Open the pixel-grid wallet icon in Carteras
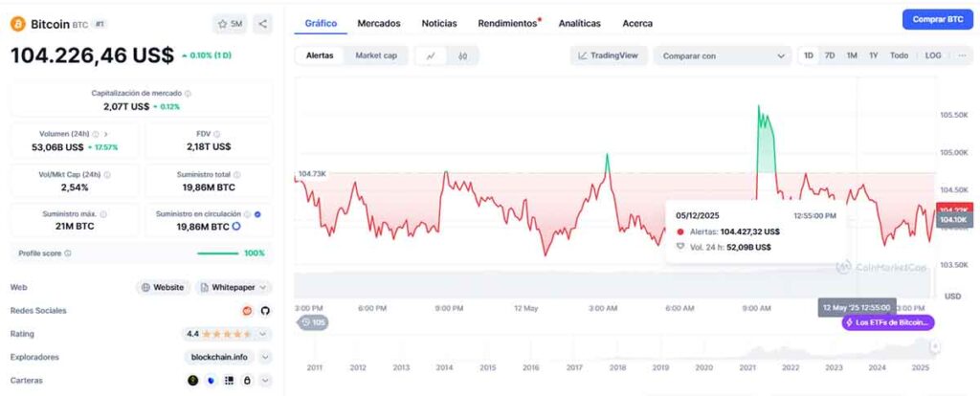The height and width of the screenshot is (396, 980). pos(230,380)
